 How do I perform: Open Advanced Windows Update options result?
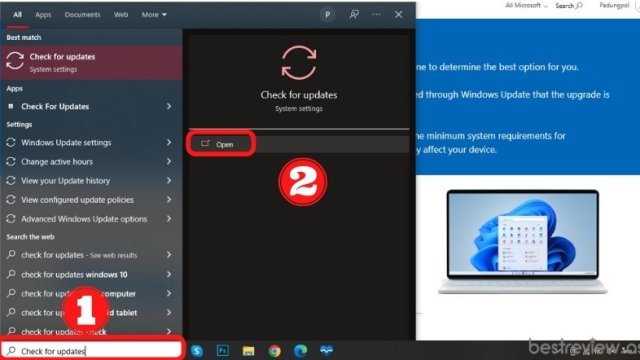(91, 219)
